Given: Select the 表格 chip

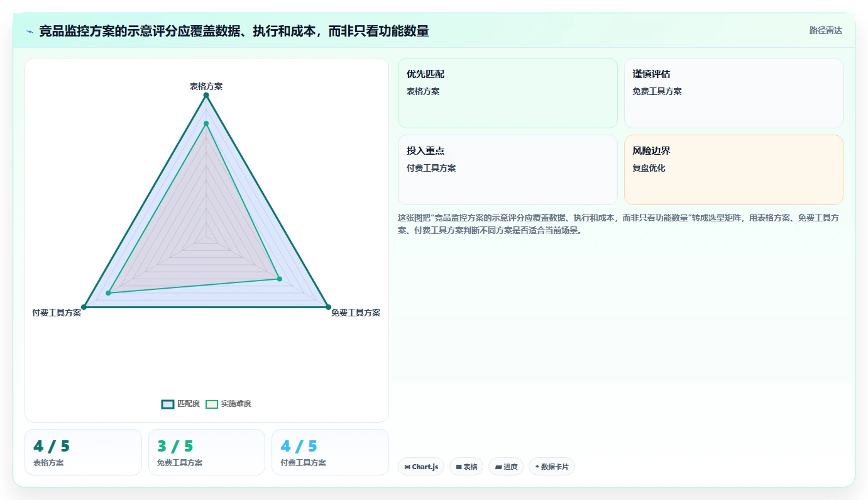Looking at the screenshot, I should point(466,467).
